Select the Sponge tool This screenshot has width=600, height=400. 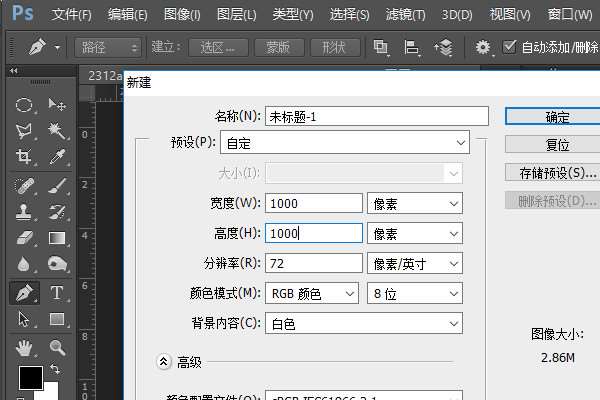point(57,264)
